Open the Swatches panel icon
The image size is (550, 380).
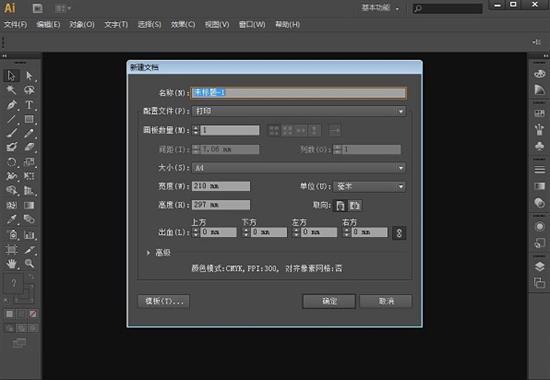click(x=539, y=113)
